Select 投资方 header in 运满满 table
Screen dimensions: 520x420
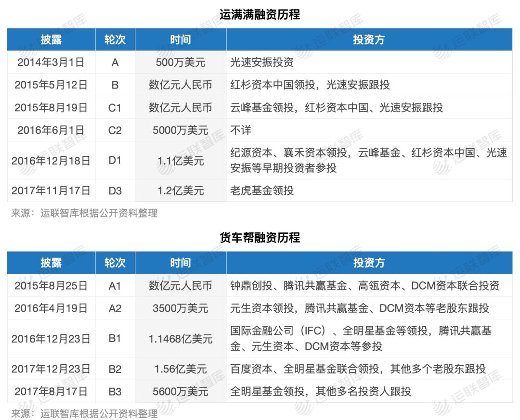coord(369,39)
